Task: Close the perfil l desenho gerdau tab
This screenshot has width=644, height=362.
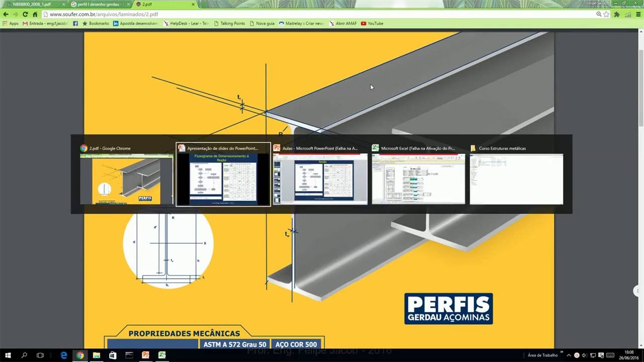Action: click(128, 4)
